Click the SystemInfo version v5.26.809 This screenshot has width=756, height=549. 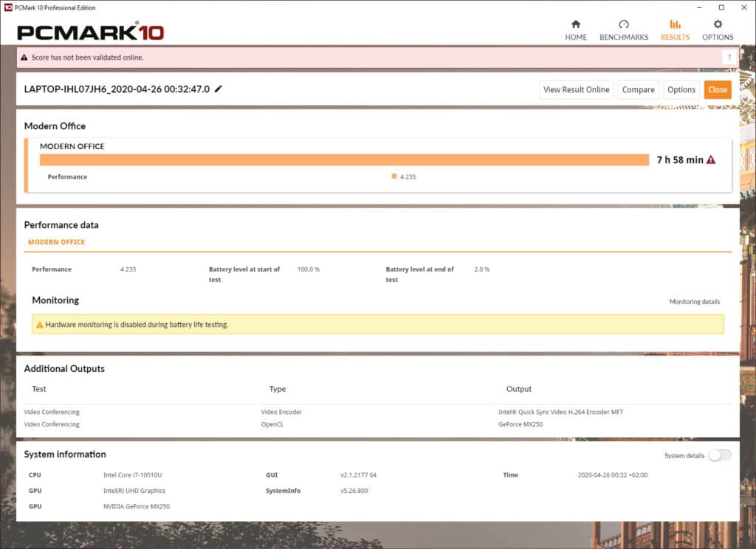[354, 491]
